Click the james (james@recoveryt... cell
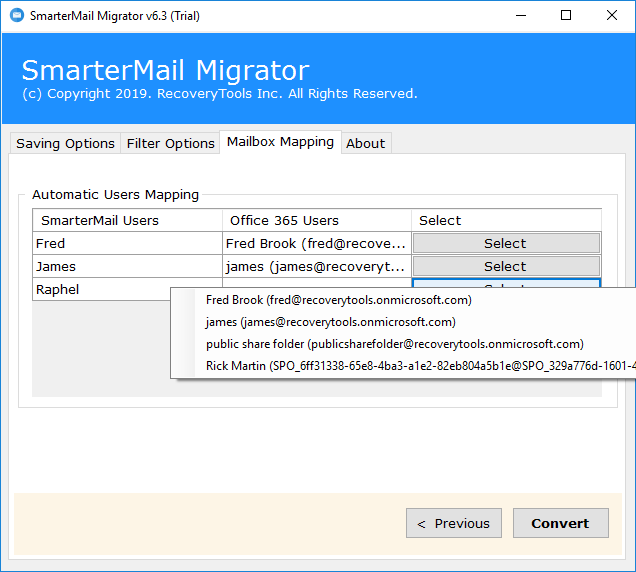Screen dimensions: 636x572 [317, 267]
